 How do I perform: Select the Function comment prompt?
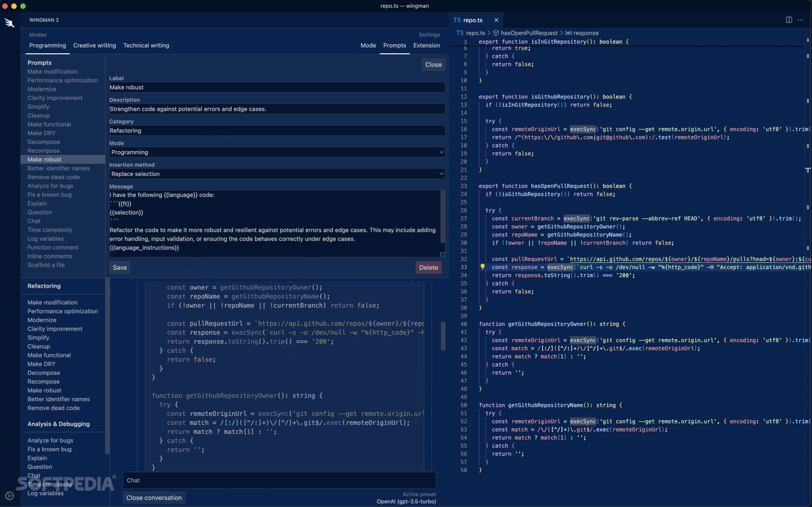[53, 248]
